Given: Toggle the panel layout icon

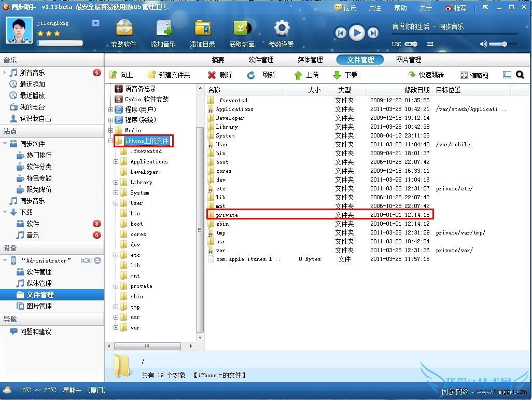Looking at the screenshot, I should pyautogui.click(x=507, y=75).
